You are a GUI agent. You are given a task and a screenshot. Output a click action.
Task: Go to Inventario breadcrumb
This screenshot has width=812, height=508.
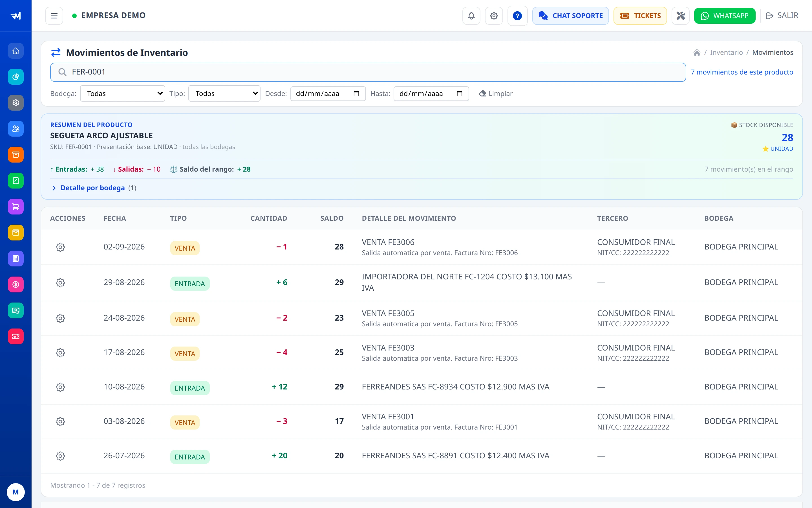tap(726, 52)
